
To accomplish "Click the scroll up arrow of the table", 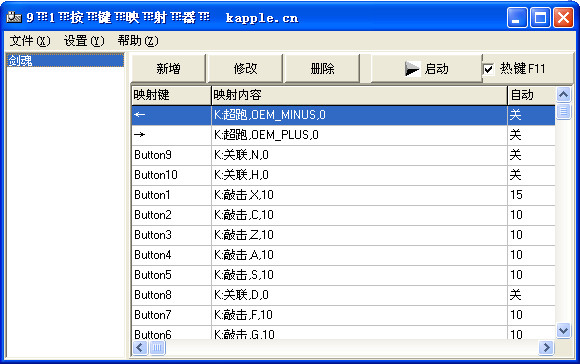I will point(563,95).
